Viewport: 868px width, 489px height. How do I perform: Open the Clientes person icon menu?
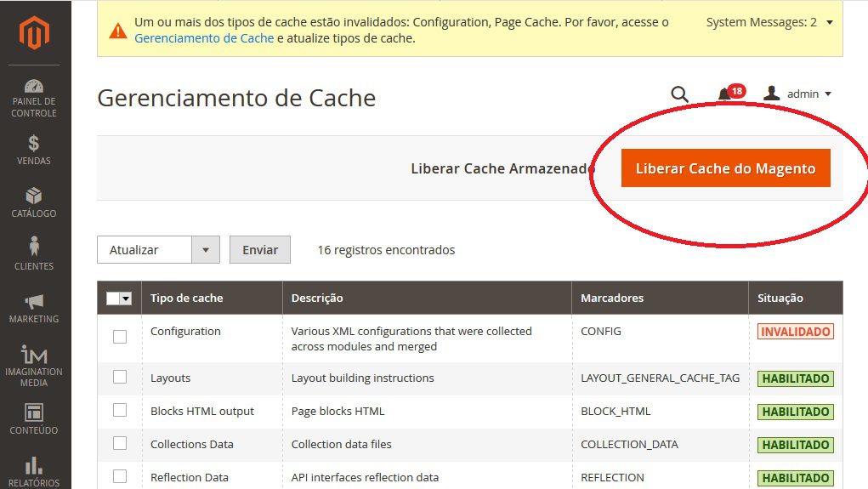34,247
